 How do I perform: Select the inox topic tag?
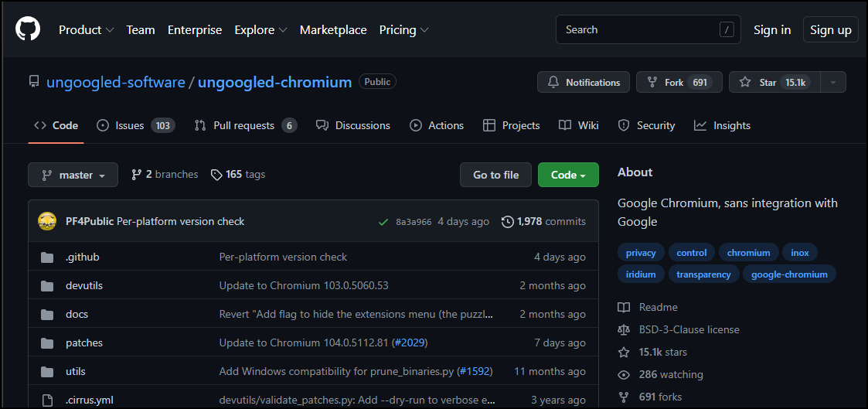(x=800, y=253)
